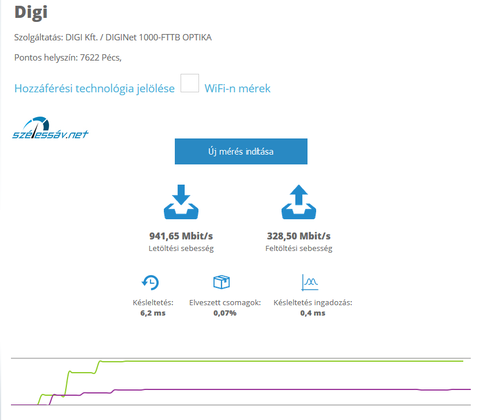Open the szélessáv.net logo
This screenshot has height=420, width=480.
50,128
